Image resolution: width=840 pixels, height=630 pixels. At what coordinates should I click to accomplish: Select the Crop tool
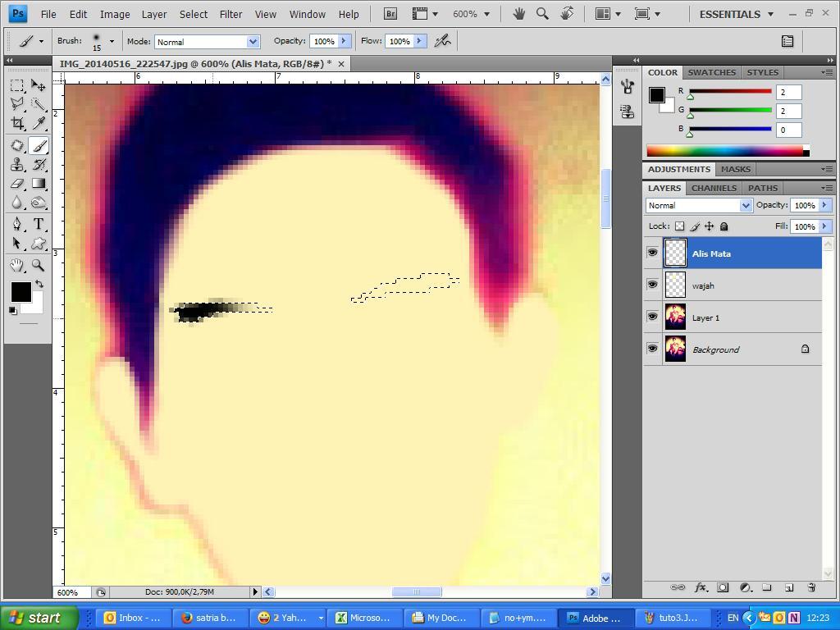click(x=17, y=123)
